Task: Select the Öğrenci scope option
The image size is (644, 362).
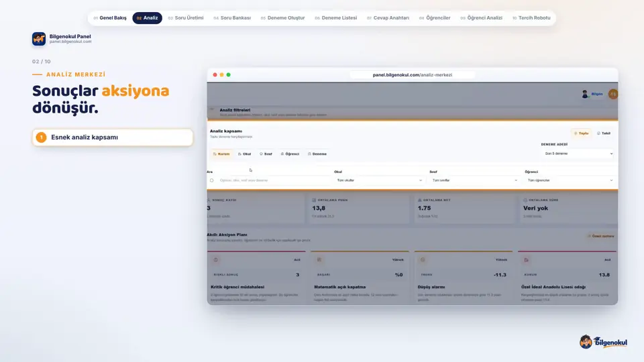Action: (290, 154)
